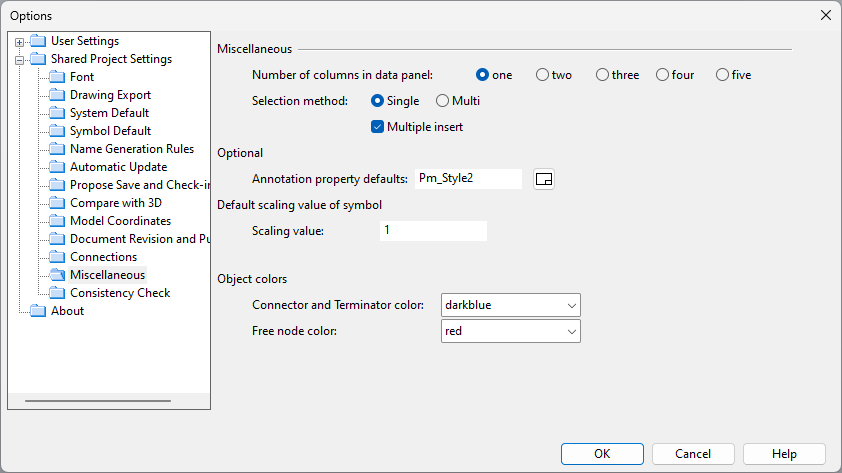This screenshot has width=842, height=473.
Task: Open Name Generation Rules settings
Action: click(132, 149)
